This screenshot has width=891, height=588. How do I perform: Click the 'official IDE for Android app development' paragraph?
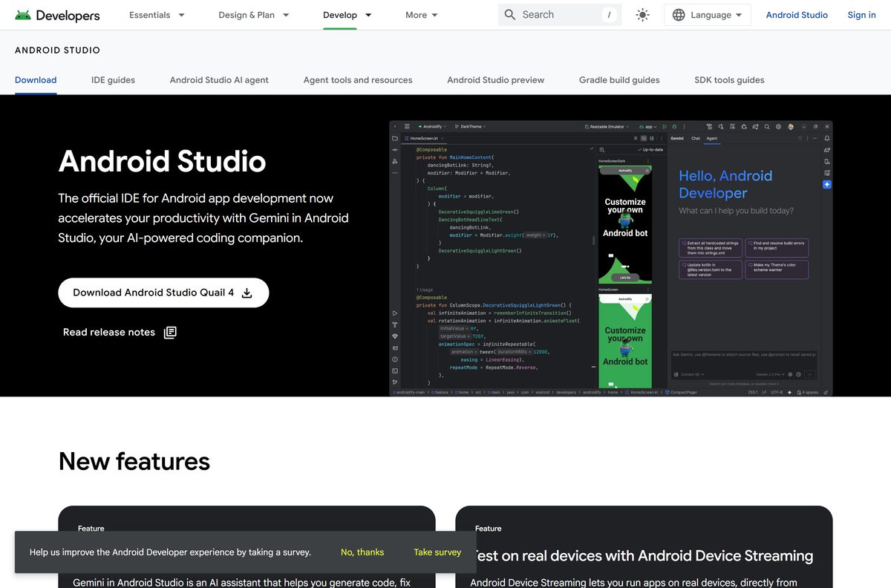click(x=203, y=218)
